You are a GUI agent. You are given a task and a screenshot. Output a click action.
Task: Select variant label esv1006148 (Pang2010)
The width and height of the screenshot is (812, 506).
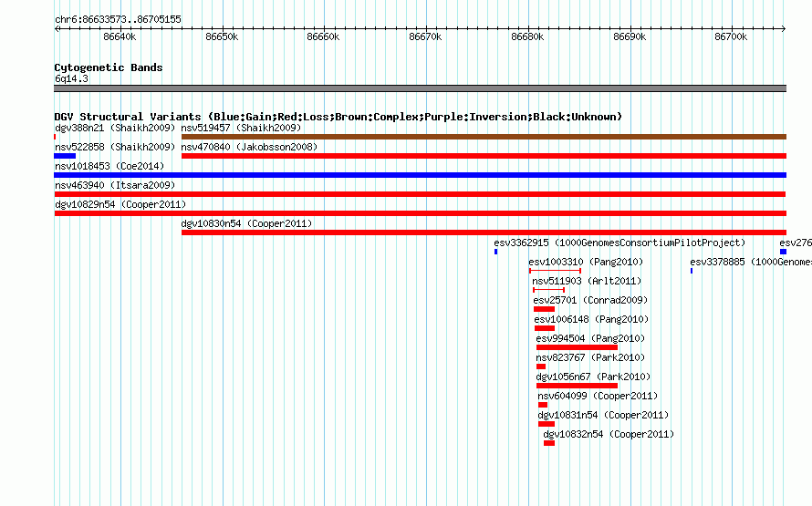tap(591, 319)
